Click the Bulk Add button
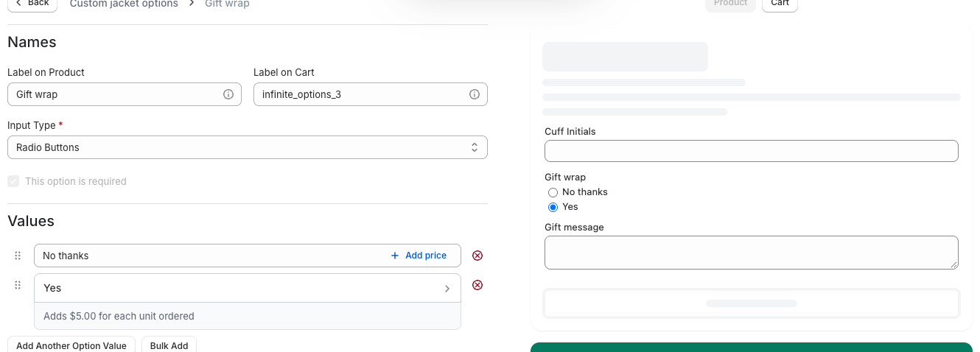The image size is (980, 352). pyautogui.click(x=169, y=344)
